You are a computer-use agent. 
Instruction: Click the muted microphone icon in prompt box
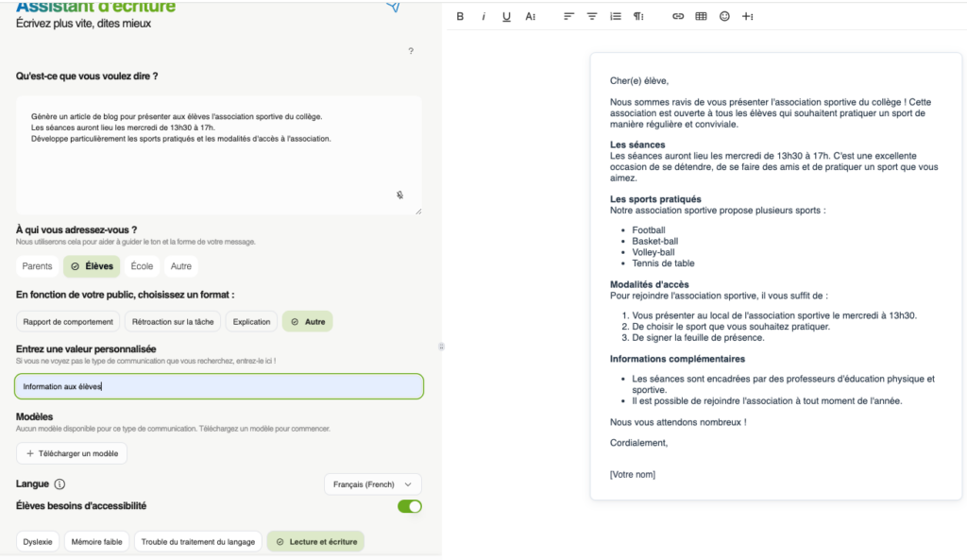(399, 195)
